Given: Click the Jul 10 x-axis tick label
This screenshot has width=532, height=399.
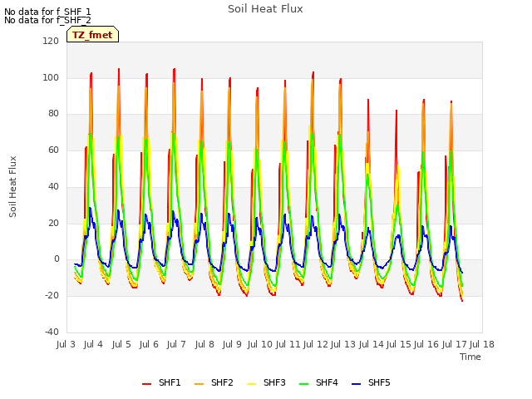Looking at the screenshot, I should tap(259, 344).
